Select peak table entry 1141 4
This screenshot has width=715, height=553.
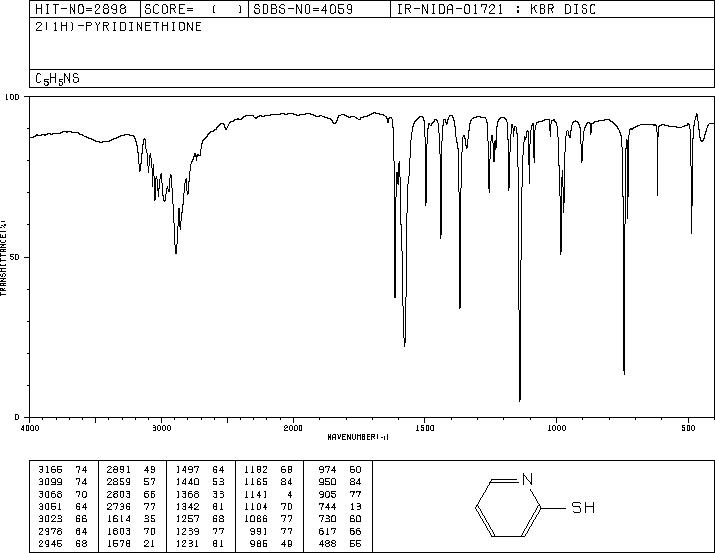pyautogui.click(x=268, y=494)
